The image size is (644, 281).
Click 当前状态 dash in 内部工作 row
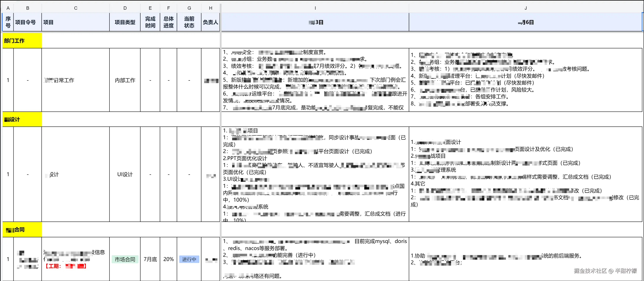point(189,80)
